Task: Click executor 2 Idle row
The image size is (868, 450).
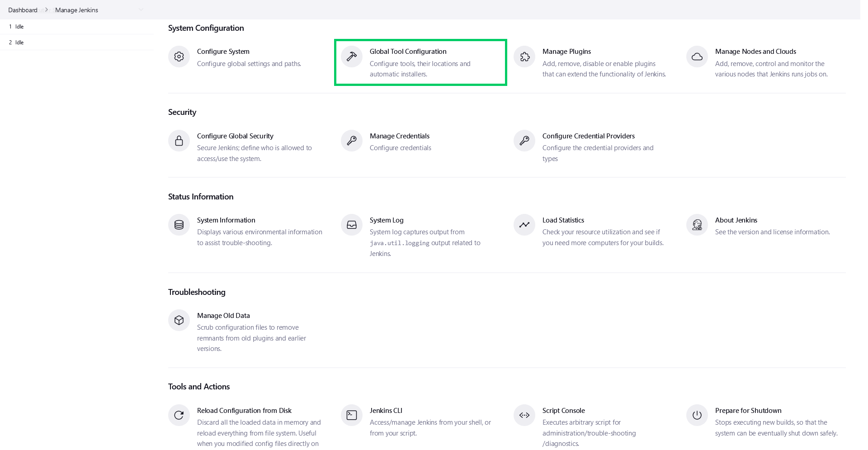Action: (77, 43)
